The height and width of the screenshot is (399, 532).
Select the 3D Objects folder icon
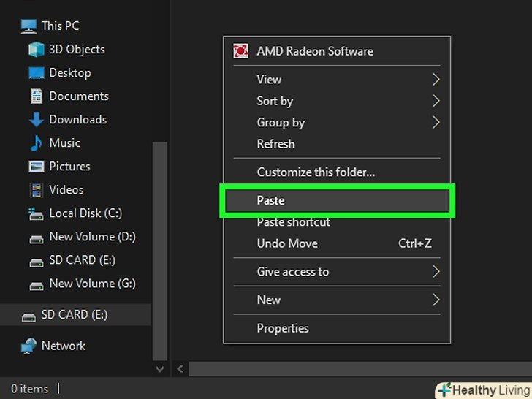(x=37, y=50)
